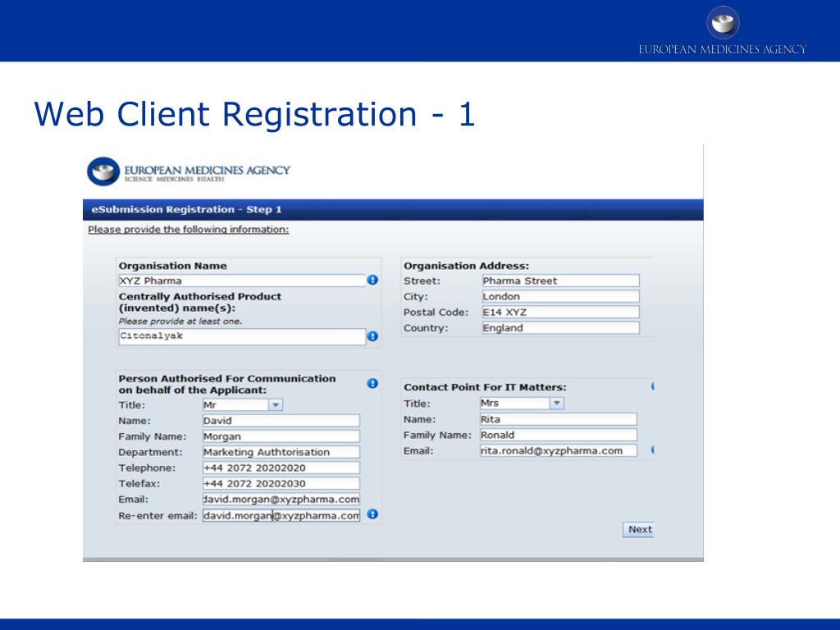840x630 pixels.
Task: Click the Department field Marketing Authtorisation
Action: tap(281, 452)
